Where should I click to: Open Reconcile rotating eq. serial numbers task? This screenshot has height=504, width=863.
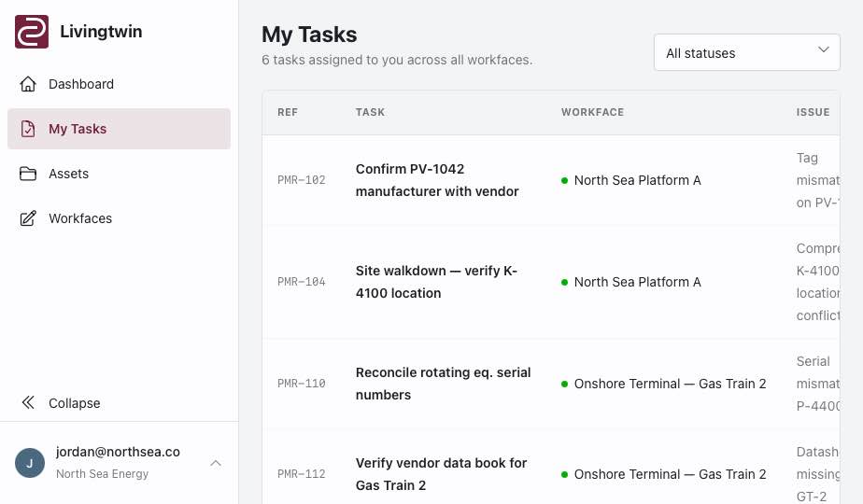click(x=443, y=384)
